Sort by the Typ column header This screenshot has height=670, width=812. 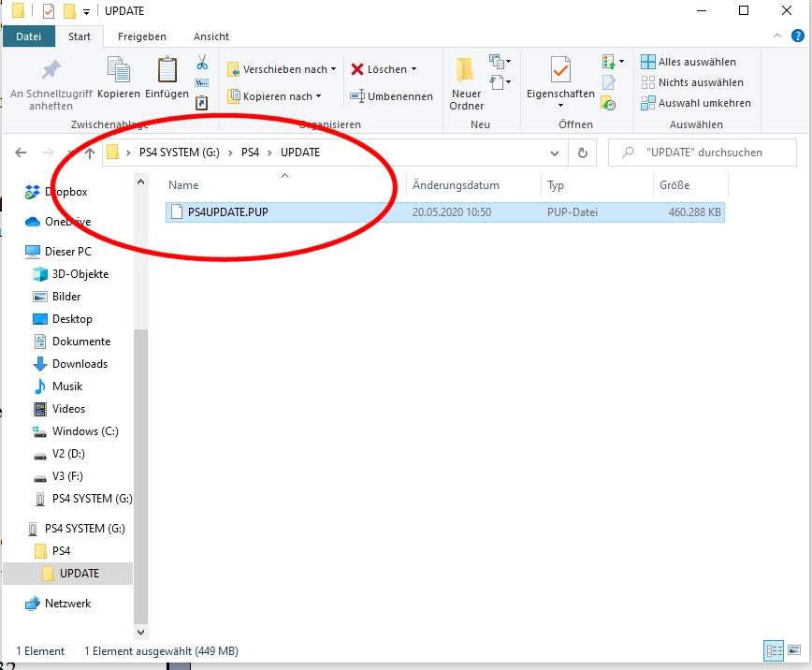click(x=597, y=185)
